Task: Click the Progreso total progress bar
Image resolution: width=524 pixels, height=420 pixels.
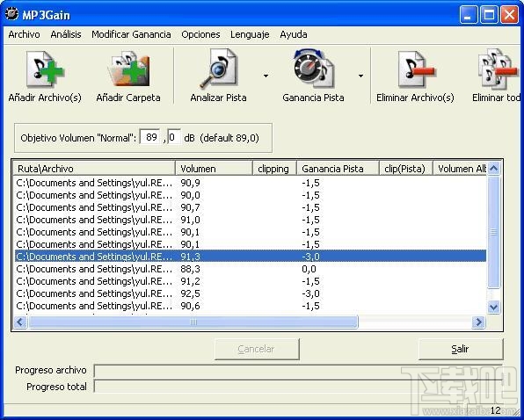Action: (298, 387)
